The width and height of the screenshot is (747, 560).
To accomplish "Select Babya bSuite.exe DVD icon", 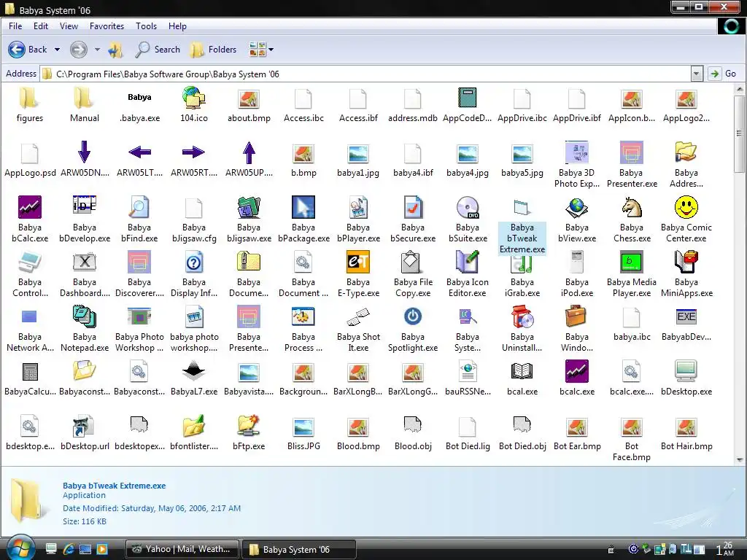I will coord(468,208).
